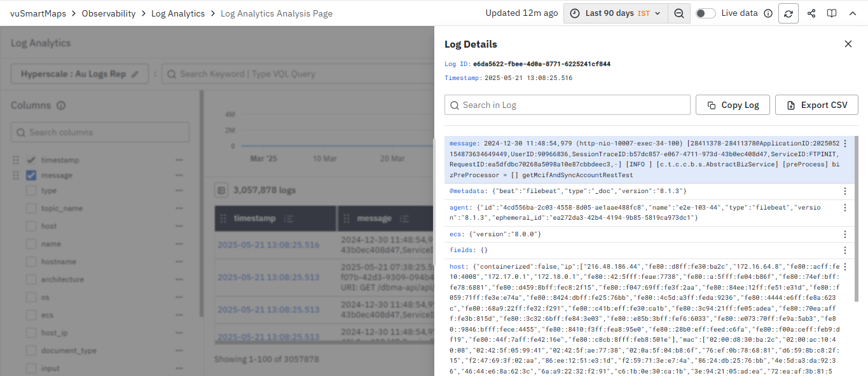The image size is (868, 376).
Task: Click the refresh icon in top bar
Action: pos(789,13)
